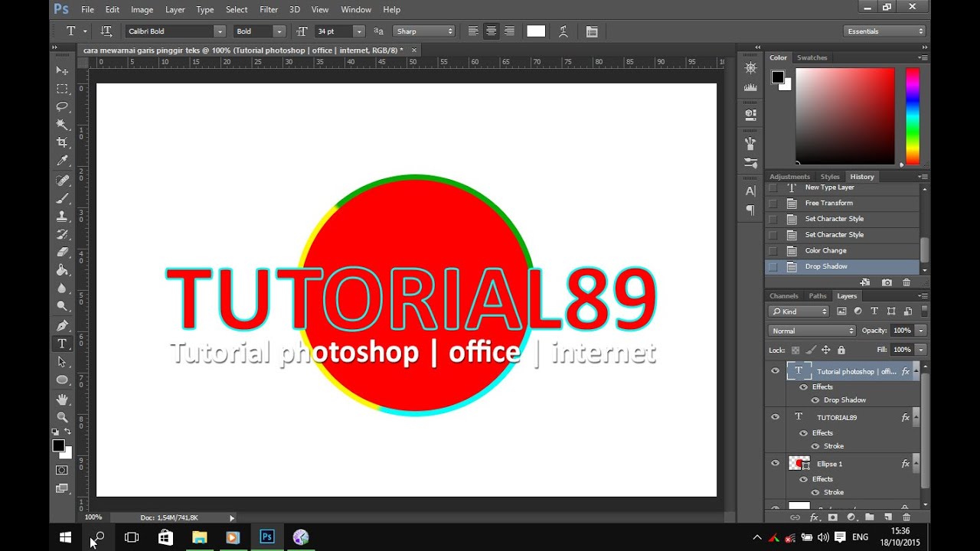
Task: Select the History Brush tool
Action: (62, 234)
